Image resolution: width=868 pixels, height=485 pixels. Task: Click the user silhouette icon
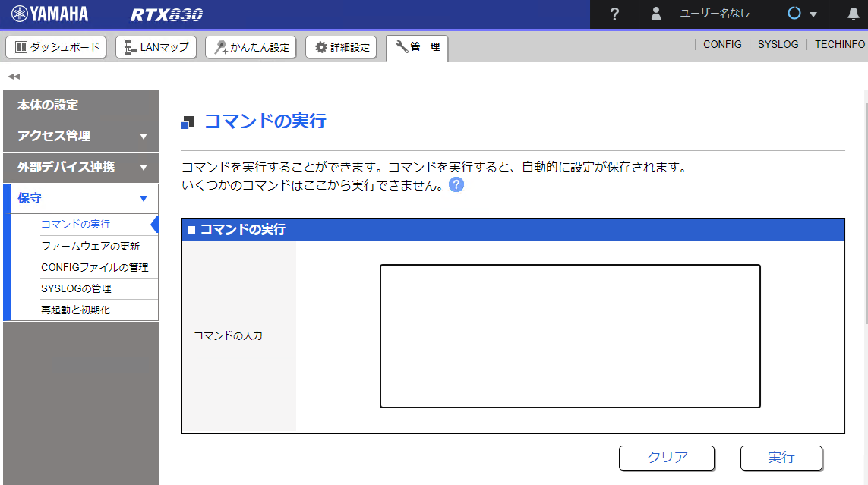(x=656, y=14)
